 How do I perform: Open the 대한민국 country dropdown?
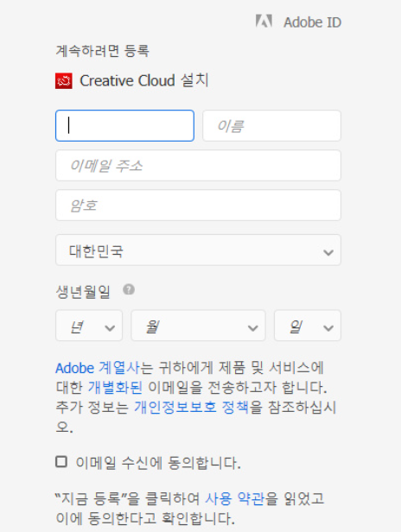point(198,250)
